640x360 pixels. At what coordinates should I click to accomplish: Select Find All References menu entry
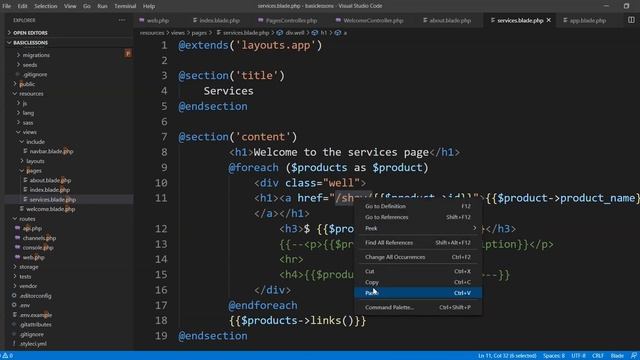[418, 242]
